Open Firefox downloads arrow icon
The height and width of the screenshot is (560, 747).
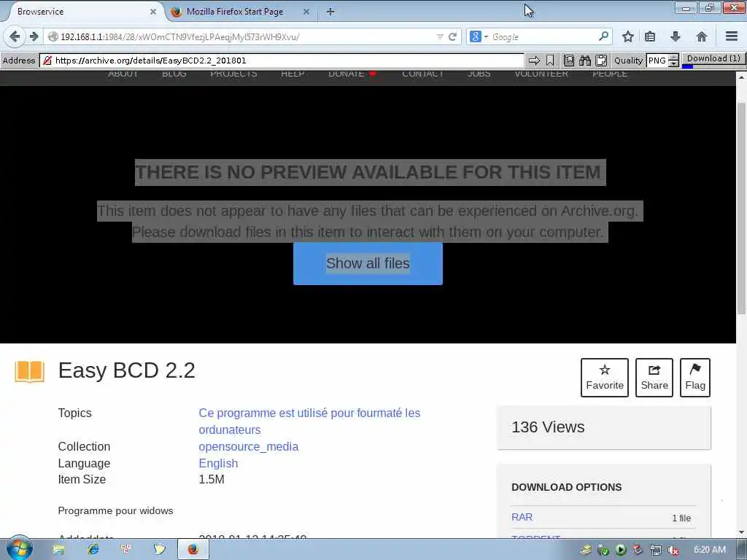(675, 36)
